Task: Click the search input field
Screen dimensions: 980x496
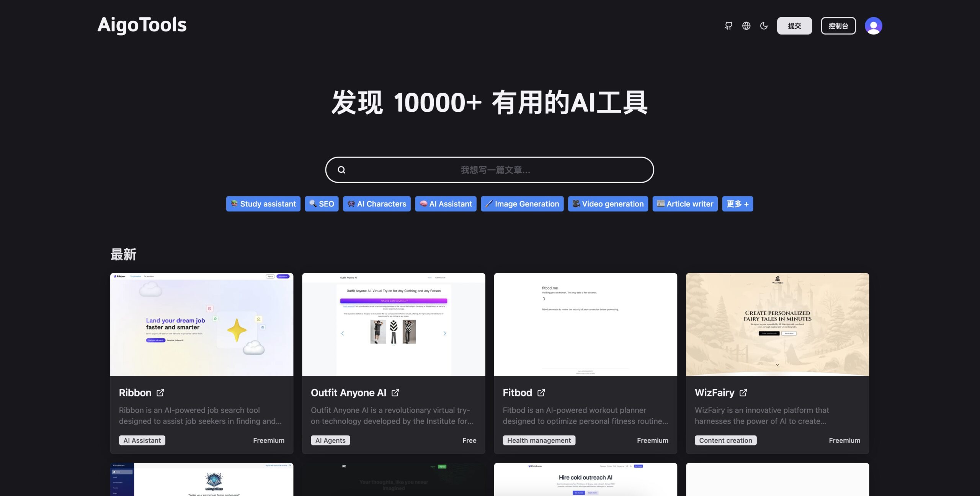Action: (x=490, y=170)
